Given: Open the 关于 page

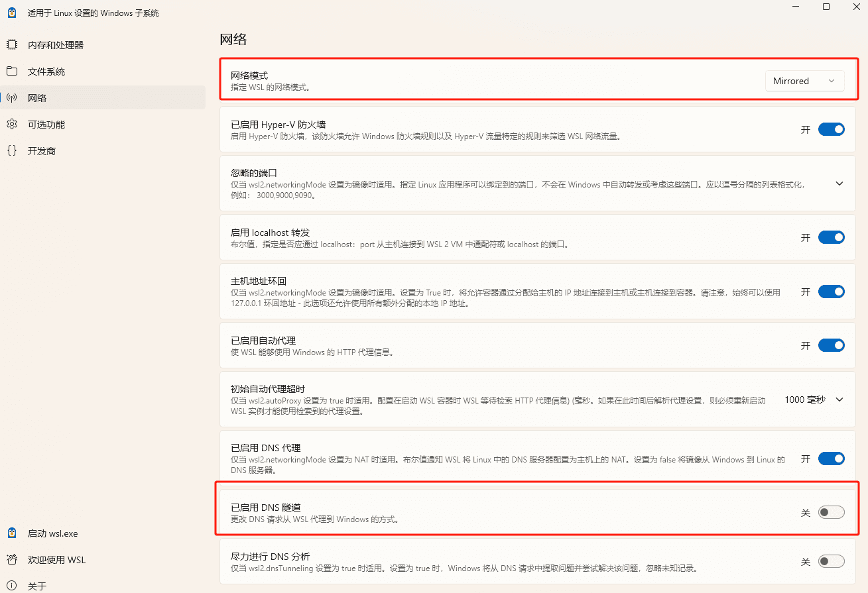Looking at the screenshot, I should pyautogui.click(x=103, y=586).
